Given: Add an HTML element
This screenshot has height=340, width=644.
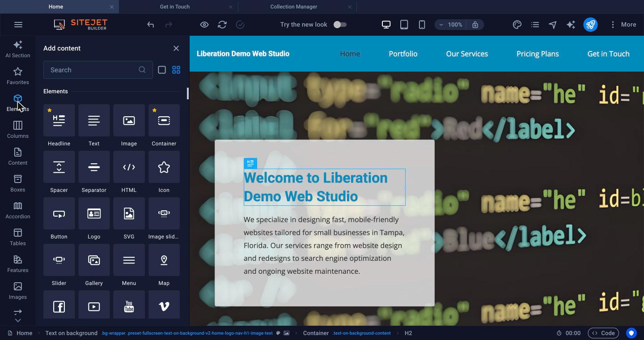Looking at the screenshot, I should point(129,167).
